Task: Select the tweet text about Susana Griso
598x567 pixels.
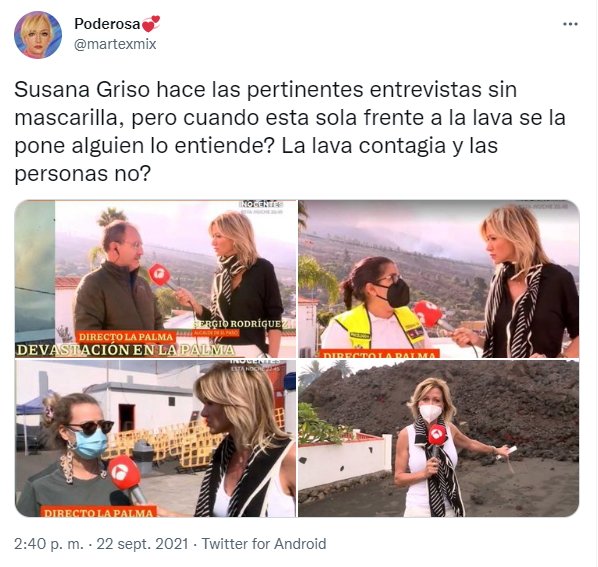Action: point(290,132)
